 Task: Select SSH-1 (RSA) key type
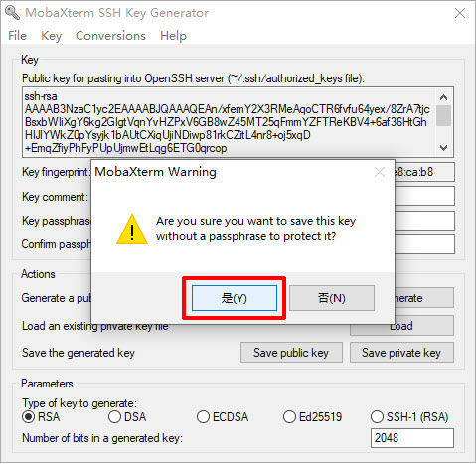coord(409,417)
